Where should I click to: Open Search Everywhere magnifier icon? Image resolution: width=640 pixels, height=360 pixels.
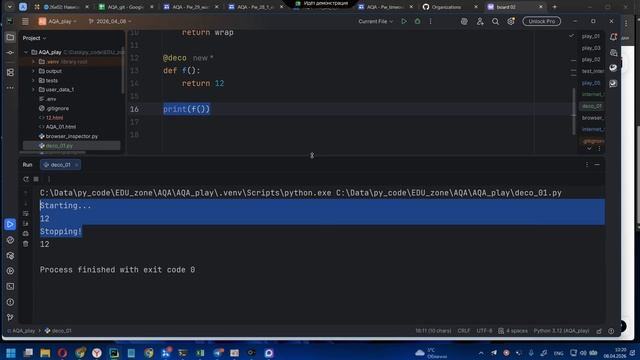[x=495, y=21]
